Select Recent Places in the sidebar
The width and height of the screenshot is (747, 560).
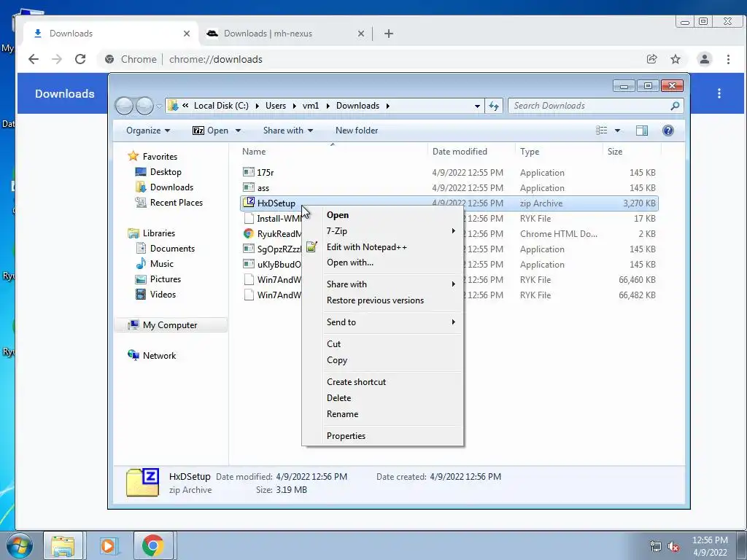(x=177, y=203)
